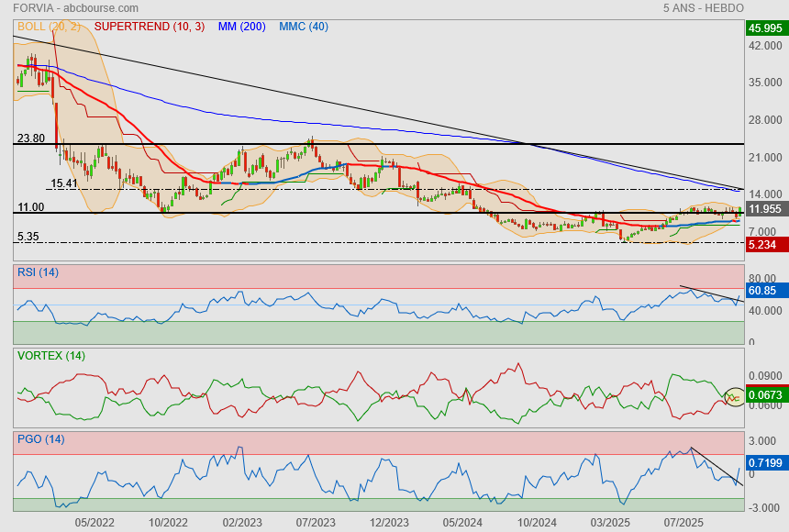This screenshot has height=532, width=789.
Task: Click the current price tag 11.955
Action: tap(765, 209)
